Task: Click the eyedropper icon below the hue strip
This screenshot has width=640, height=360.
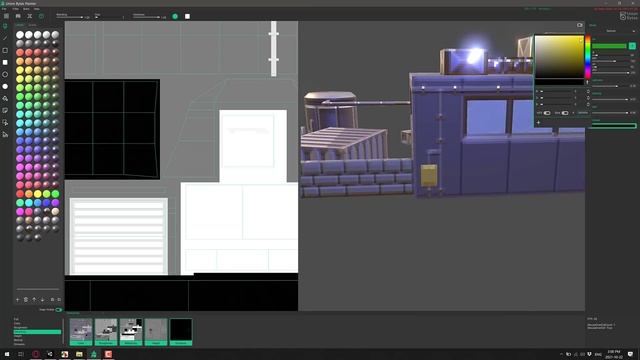Action: click(x=588, y=82)
